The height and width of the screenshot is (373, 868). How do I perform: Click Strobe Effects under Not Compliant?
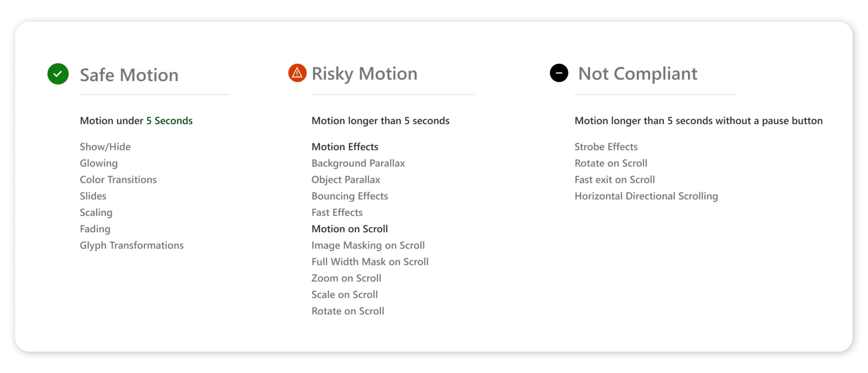click(606, 147)
